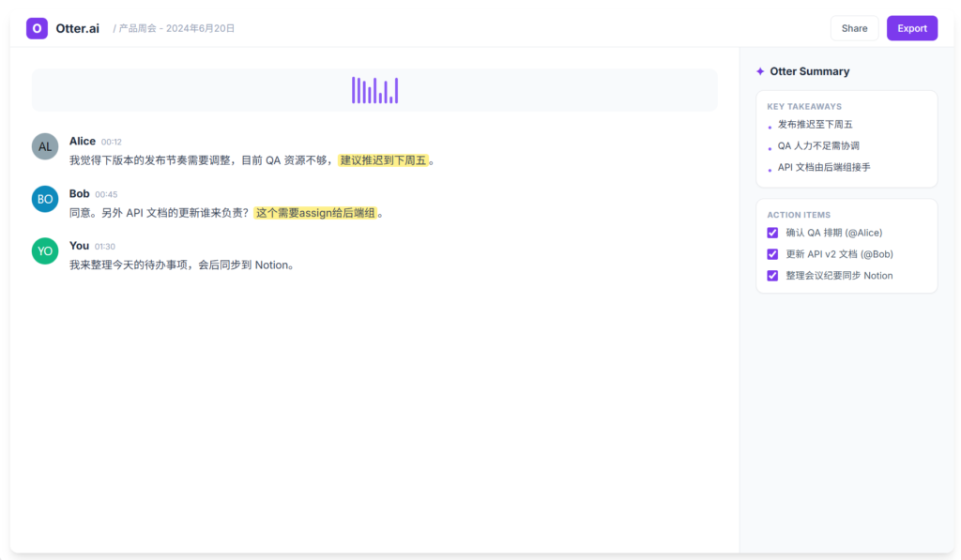Viewport: 961px width, 560px height.
Task: Click highlighted phrase 这个需要assign给后端组
Action: (x=315, y=213)
